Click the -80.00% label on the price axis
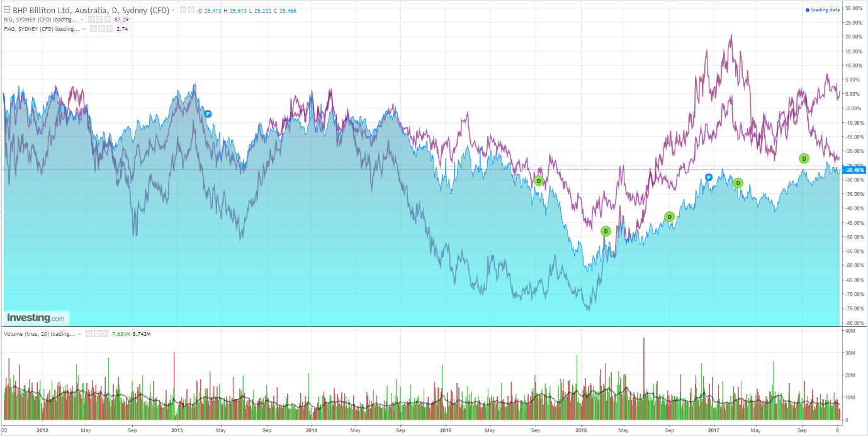 point(853,323)
